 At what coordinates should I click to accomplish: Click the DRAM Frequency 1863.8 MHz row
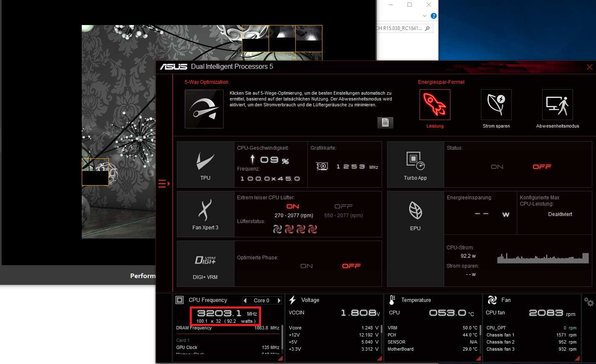(x=228, y=328)
